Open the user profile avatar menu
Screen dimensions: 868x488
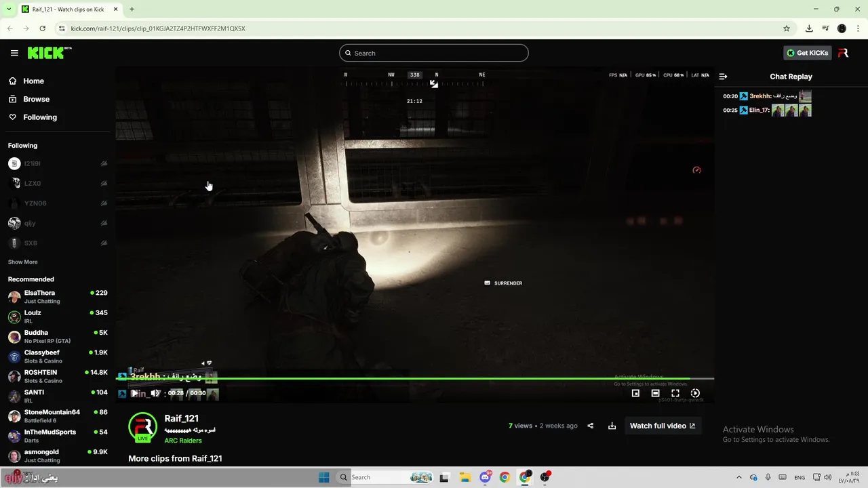point(843,53)
